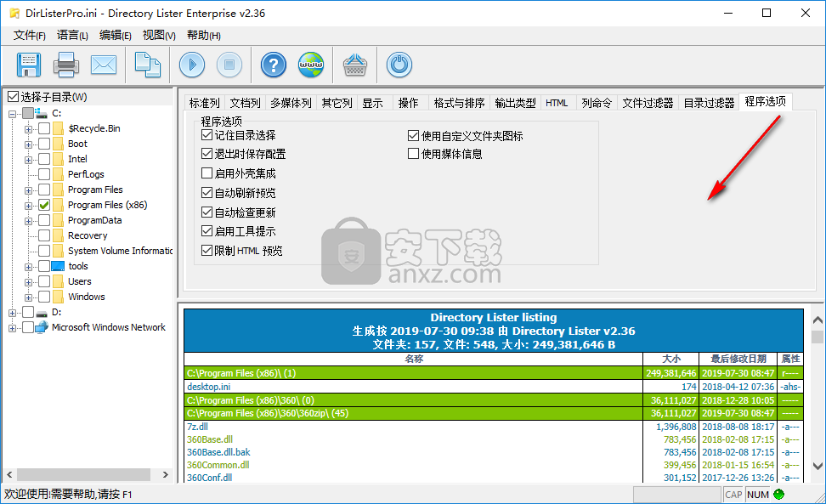The width and height of the screenshot is (826, 504).
Task: Click the 大小 column header in preview
Action: (x=670, y=359)
